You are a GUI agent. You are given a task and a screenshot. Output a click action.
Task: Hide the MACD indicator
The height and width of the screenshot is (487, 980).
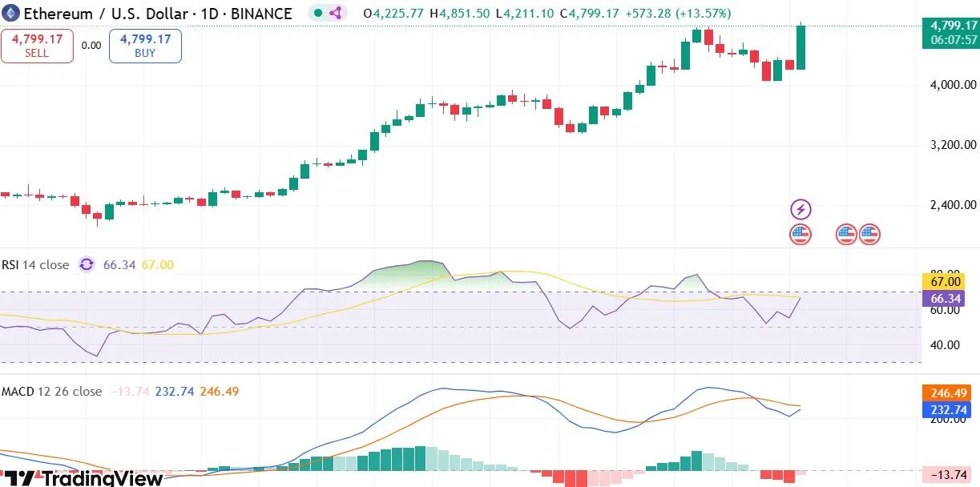[x=52, y=392]
